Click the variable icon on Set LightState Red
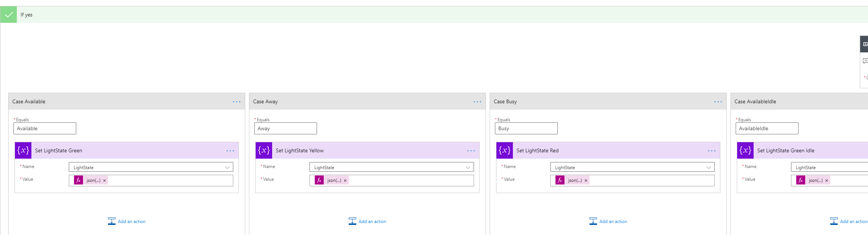The width and height of the screenshot is (868, 235). coord(505,150)
